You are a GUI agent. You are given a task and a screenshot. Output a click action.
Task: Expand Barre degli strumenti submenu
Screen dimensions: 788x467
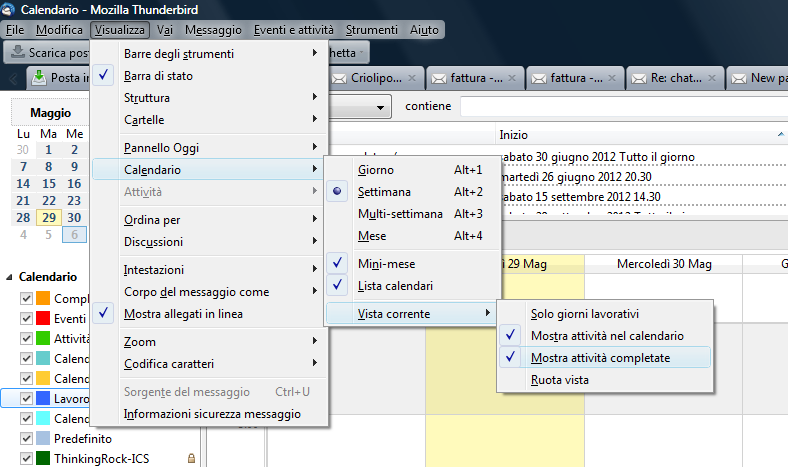click(209, 54)
